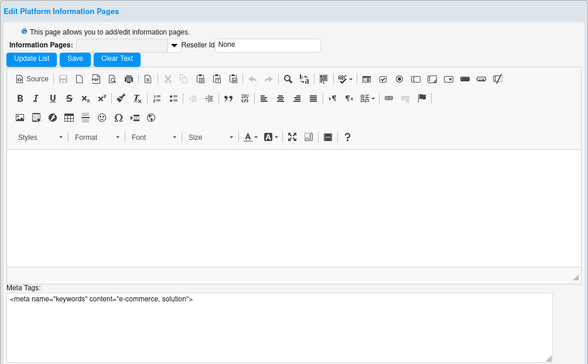The image size is (588, 364).
Task: Select the Insert Smiley icon
Action: (101, 118)
